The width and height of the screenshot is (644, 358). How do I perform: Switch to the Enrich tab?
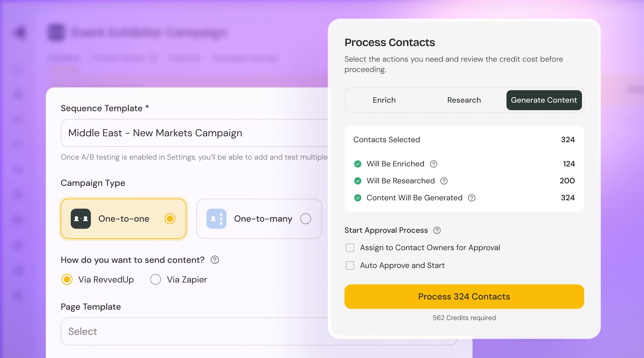384,100
